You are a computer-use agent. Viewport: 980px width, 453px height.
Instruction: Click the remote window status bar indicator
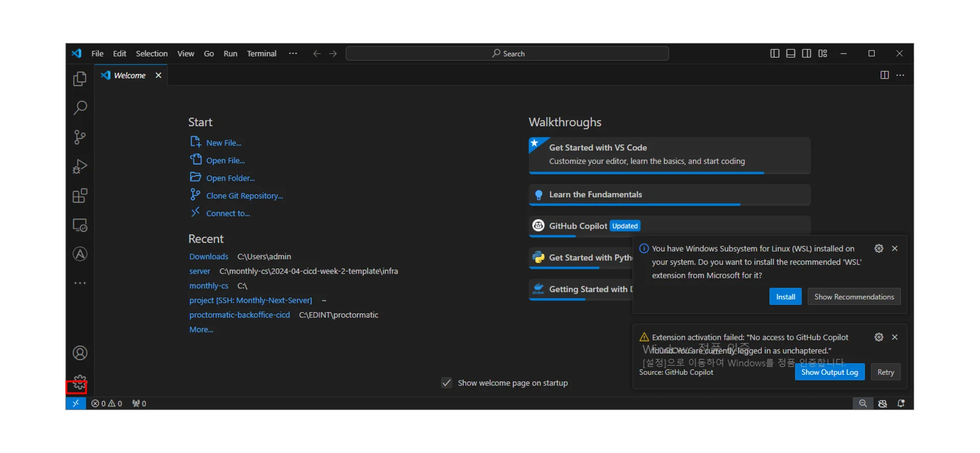[x=76, y=404]
